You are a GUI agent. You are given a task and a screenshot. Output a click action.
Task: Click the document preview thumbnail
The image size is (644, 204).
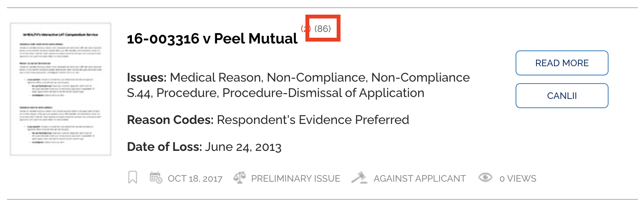(61, 89)
